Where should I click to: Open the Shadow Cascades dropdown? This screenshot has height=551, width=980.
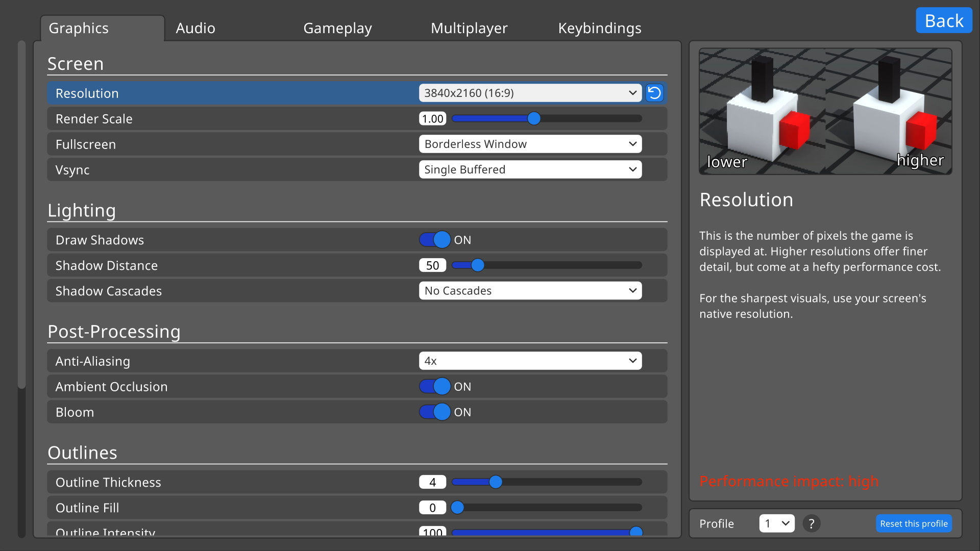(530, 291)
